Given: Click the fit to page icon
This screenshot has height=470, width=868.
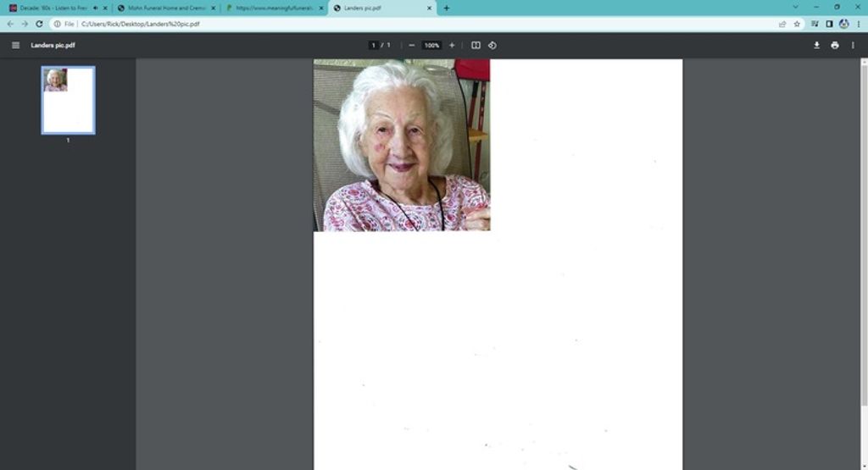Looking at the screenshot, I should click(x=476, y=46).
